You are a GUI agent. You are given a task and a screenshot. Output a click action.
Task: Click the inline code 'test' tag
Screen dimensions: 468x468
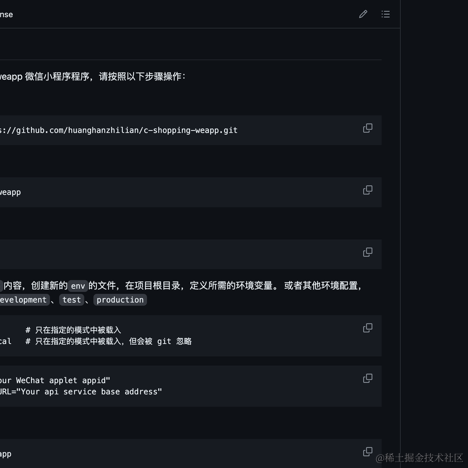pos(72,300)
